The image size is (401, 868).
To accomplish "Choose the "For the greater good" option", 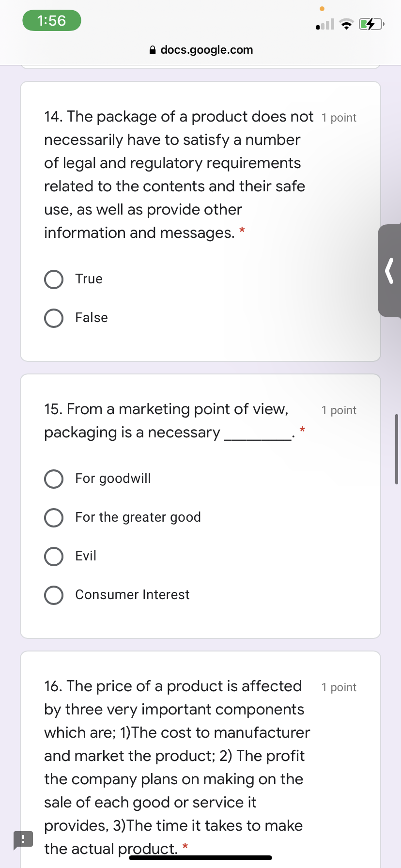I will coord(54,517).
